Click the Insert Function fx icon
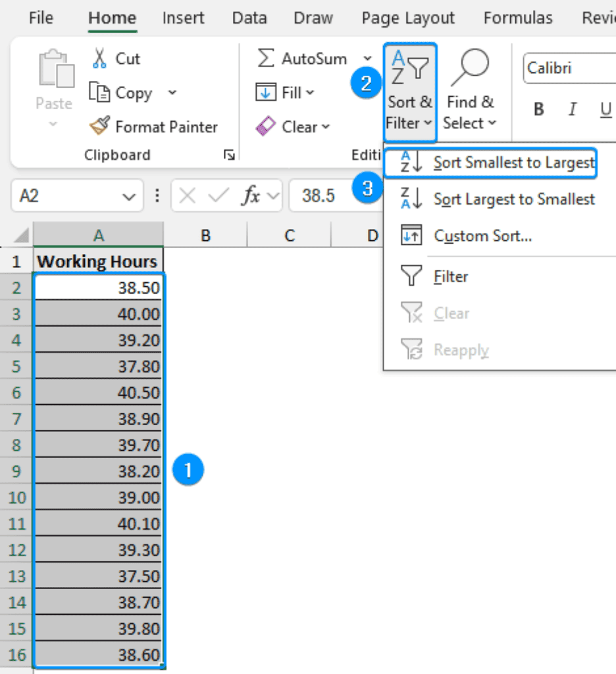 point(251,196)
